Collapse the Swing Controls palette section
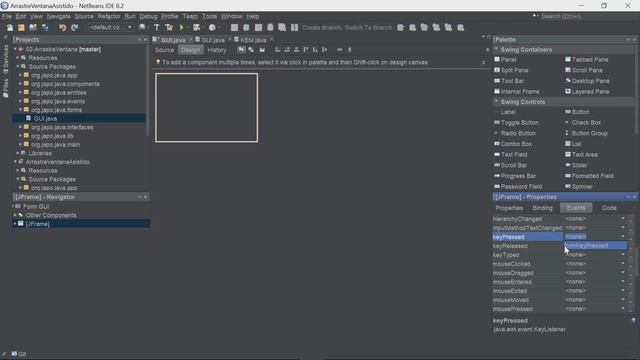 click(496, 102)
